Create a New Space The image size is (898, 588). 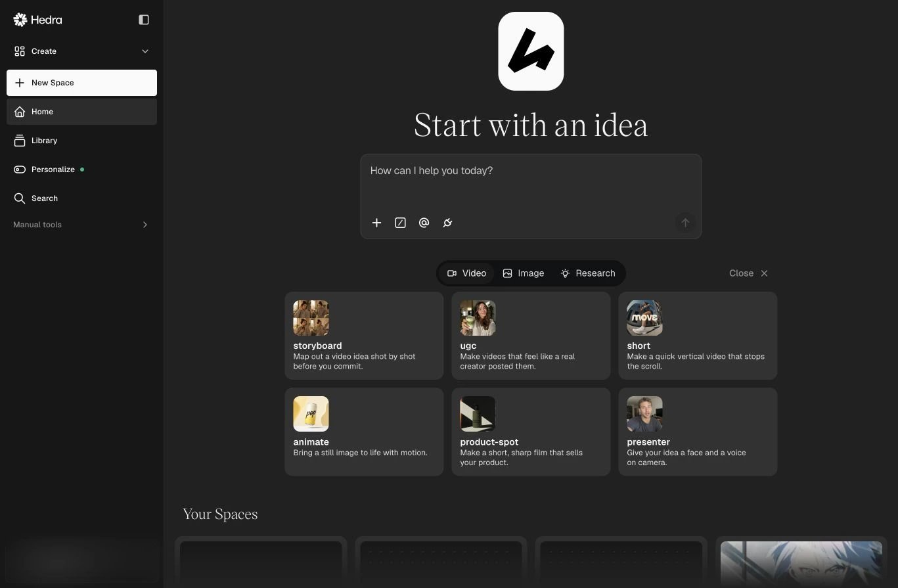[81, 83]
